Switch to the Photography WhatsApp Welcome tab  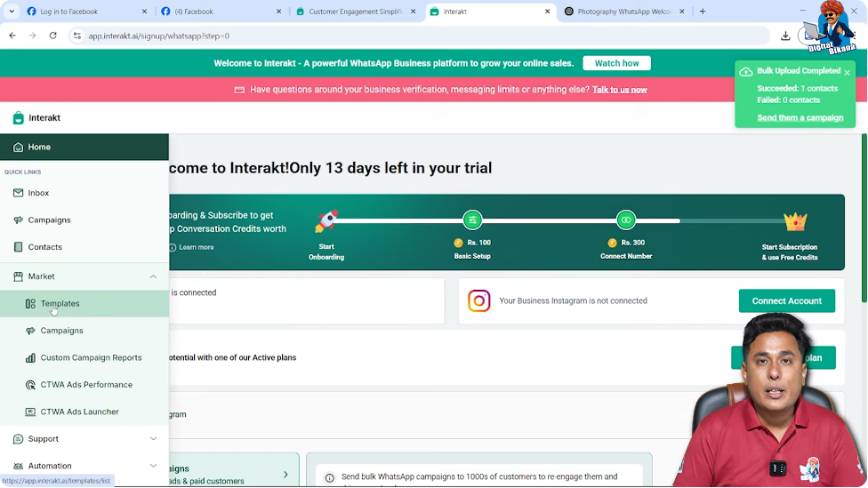click(624, 11)
